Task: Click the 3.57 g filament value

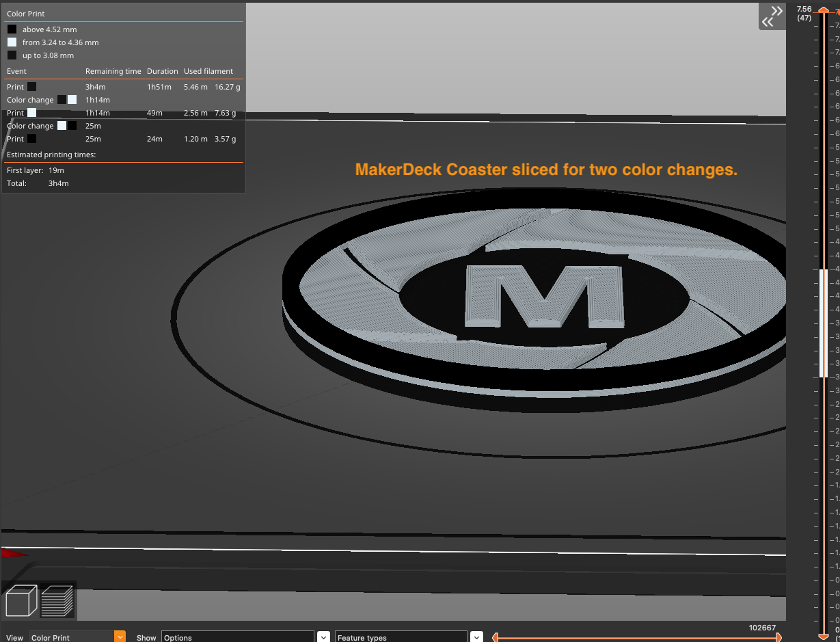Action: click(225, 139)
